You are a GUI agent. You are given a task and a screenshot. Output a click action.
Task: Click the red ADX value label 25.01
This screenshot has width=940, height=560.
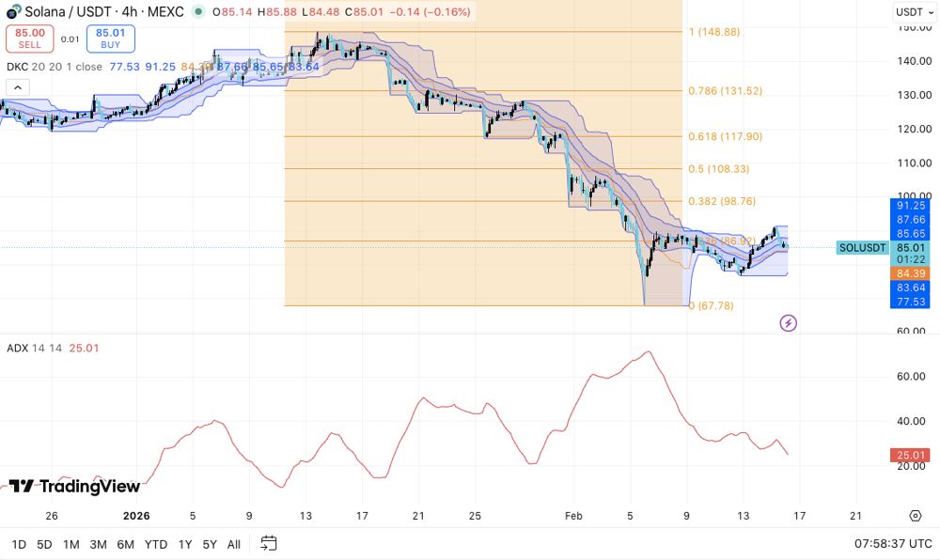click(910, 455)
